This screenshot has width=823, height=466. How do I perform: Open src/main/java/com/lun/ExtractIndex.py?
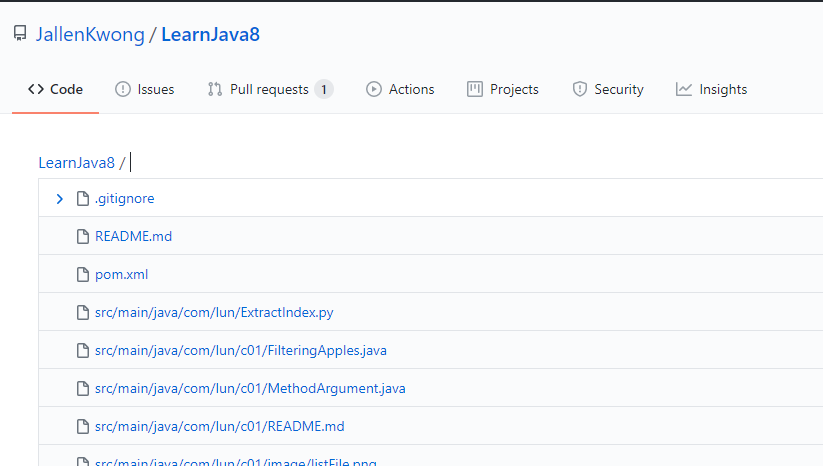[x=214, y=312]
